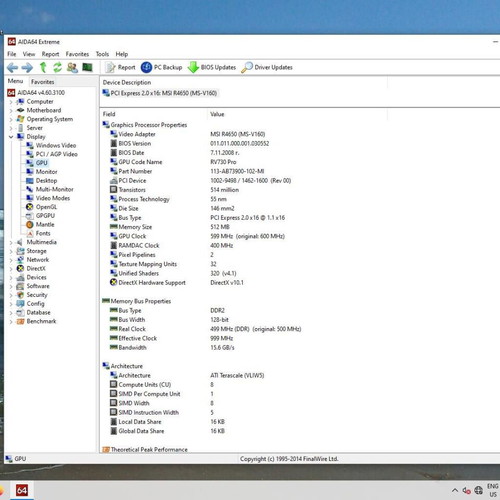
Task: Click the Back navigation arrow
Action: point(13,68)
